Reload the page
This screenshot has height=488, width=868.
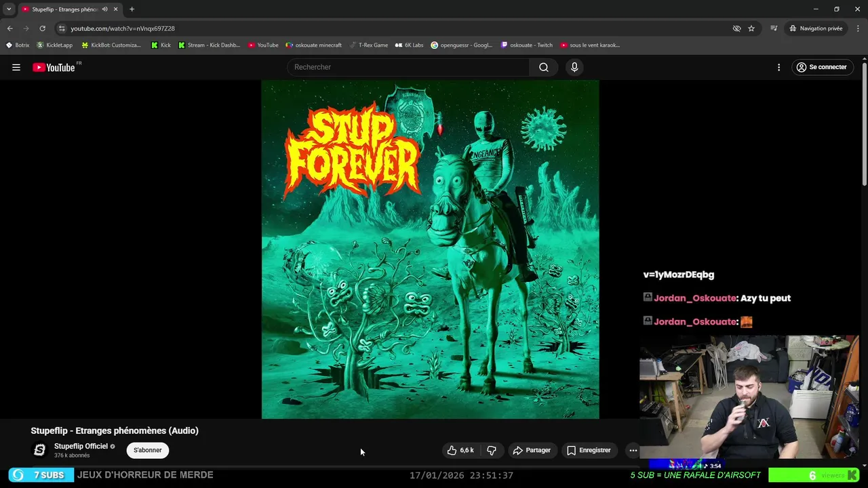click(x=42, y=28)
